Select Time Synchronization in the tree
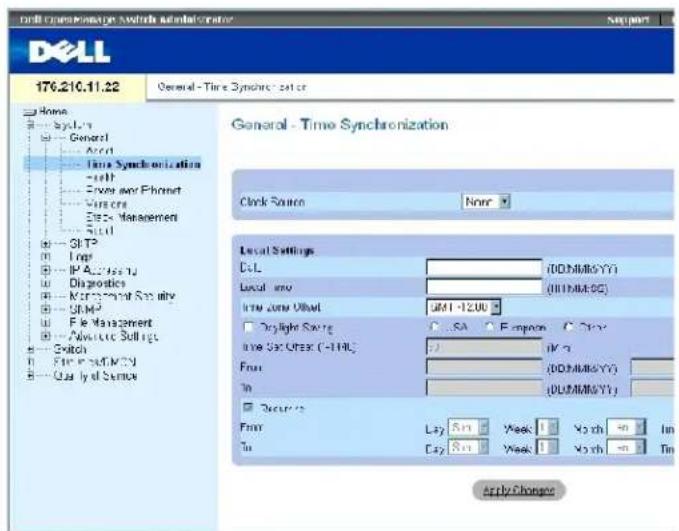This screenshot has height=531, width=679. coord(143,164)
